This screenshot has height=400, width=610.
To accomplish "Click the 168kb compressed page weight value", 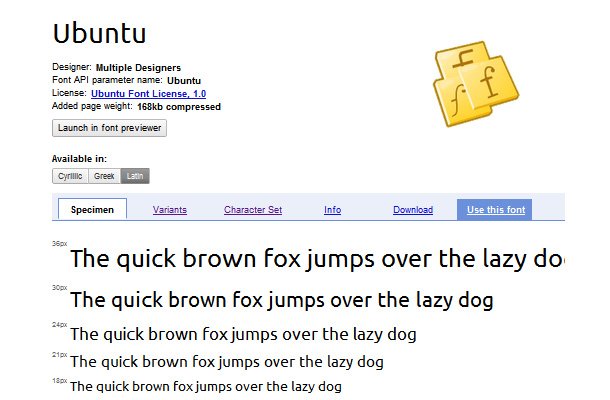I will [179, 107].
